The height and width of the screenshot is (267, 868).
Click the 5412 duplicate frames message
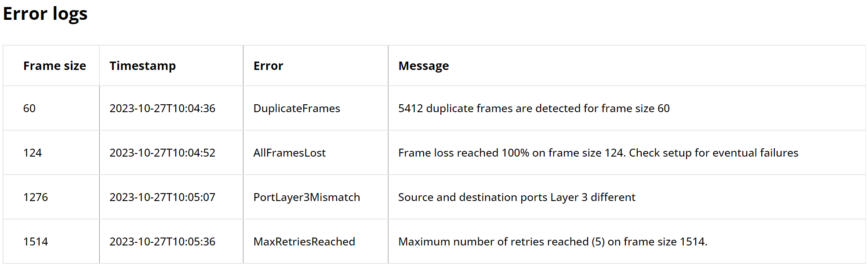(x=534, y=109)
